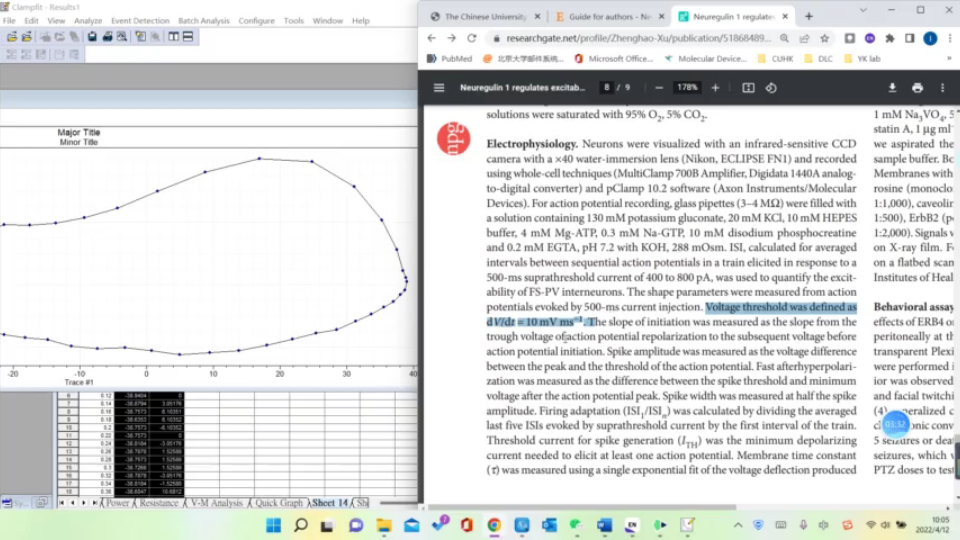Print the PDF document
Viewport: 960px width, 540px height.
point(917,88)
